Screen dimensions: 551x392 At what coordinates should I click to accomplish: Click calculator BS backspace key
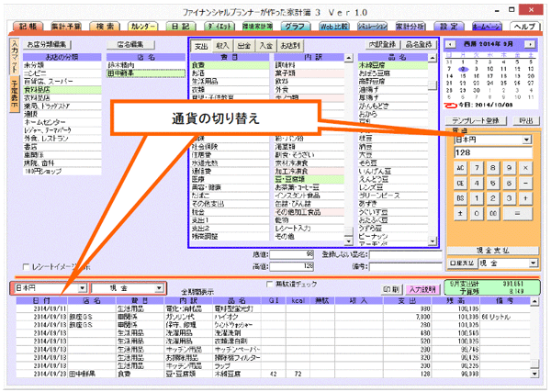tap(460, 198)
